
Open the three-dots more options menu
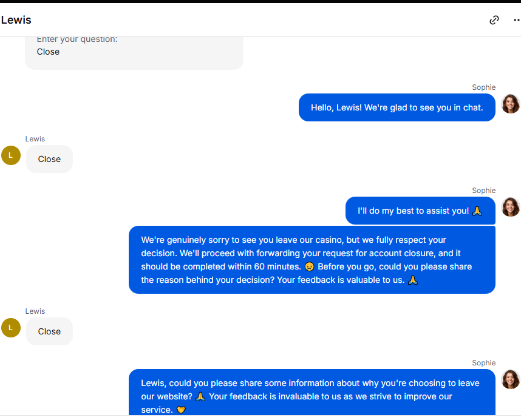point(517,20)
